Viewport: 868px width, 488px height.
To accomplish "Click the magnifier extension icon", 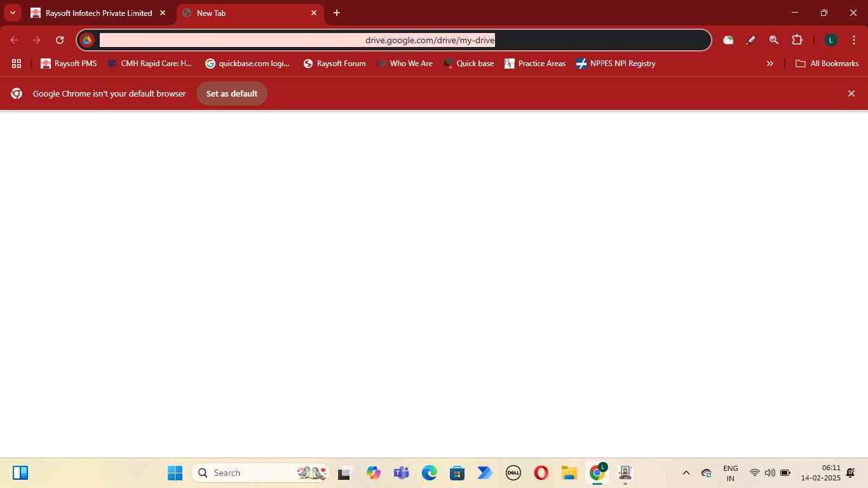I will pyautogui.click(x=773, y=40).
